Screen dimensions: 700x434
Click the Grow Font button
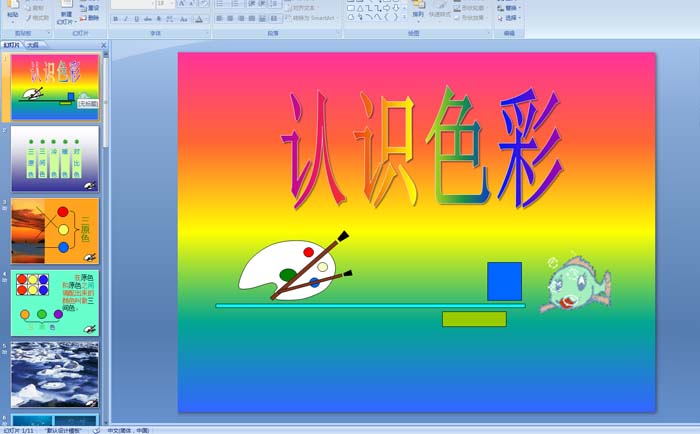[182, 4]
